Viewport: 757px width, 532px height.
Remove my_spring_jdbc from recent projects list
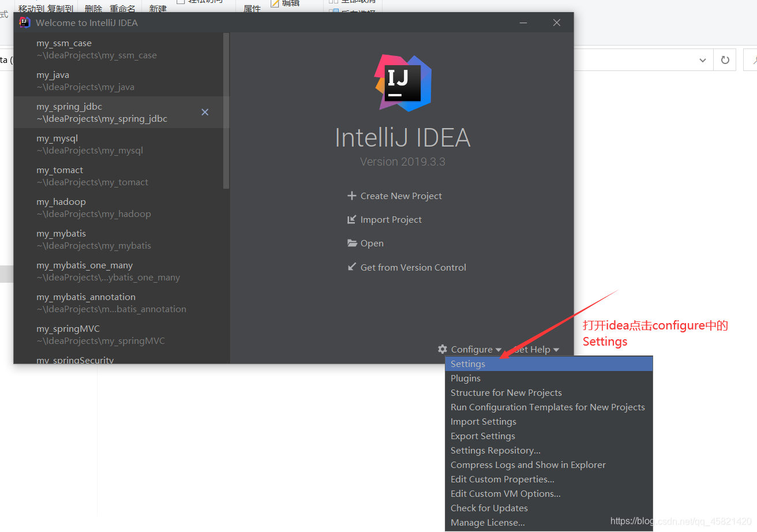coord(205,112)
